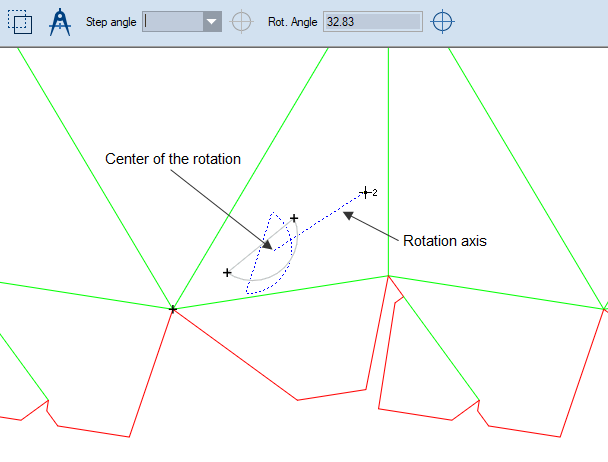This screenshot has width=608, height=462.
Task: Open the Step angle dropdown arrow
Action: point(211,22)
